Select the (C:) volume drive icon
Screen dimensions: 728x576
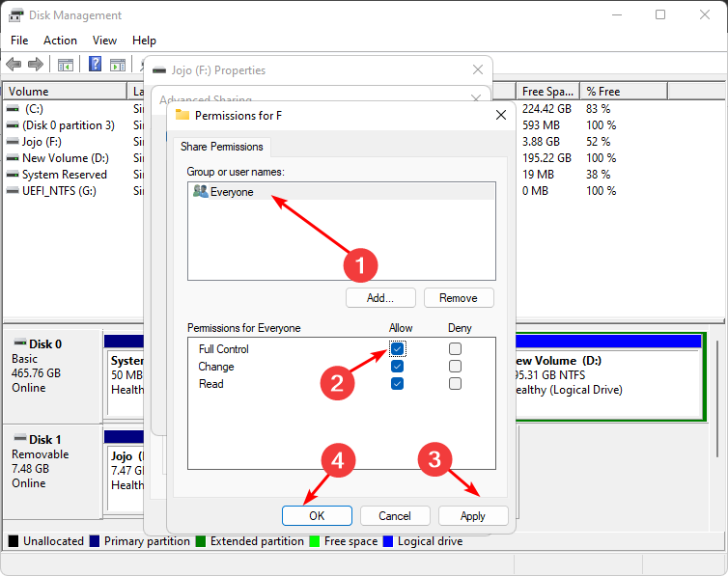tap(13, 109)
